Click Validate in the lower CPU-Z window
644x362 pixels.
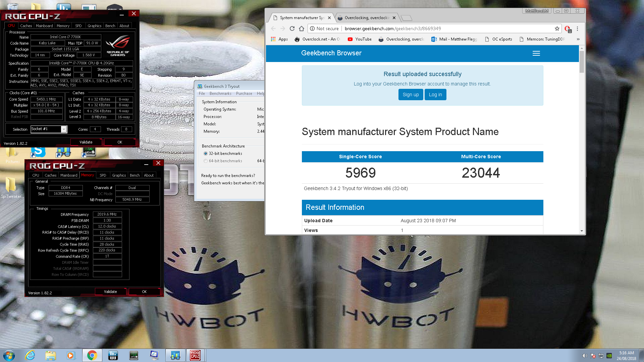(110, 292)
